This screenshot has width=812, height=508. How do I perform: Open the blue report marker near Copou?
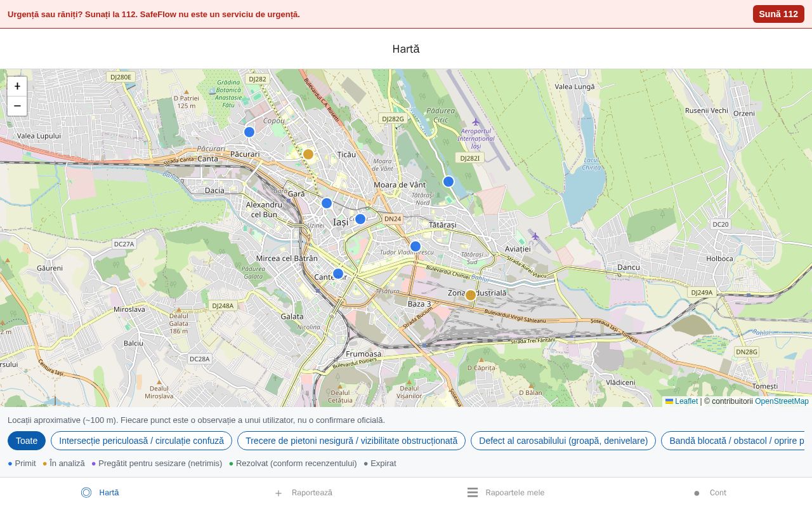point(249,132)
